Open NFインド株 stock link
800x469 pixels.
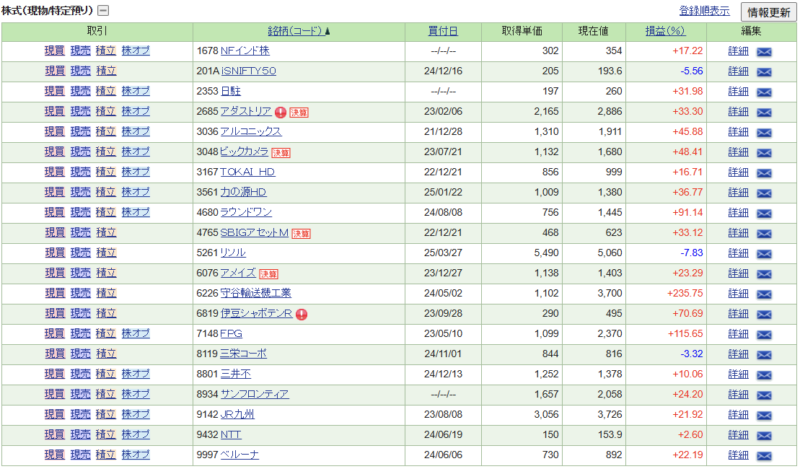pyautogui.click(x=245, y=51)
